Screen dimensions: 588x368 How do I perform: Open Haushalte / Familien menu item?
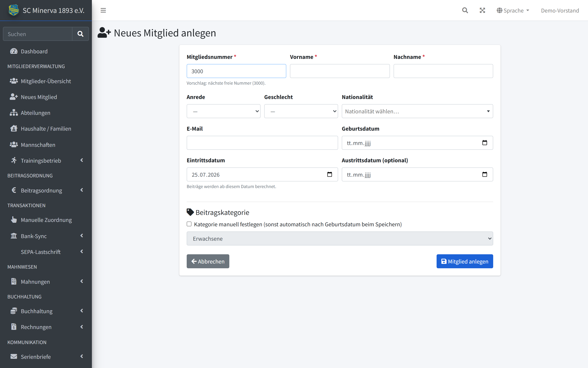coord(46,128)
